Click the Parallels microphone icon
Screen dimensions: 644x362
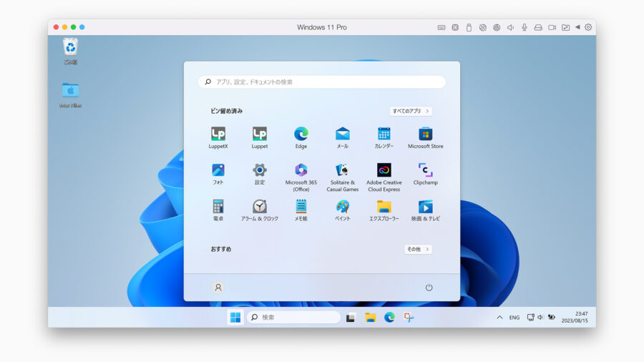click(525, 27)
